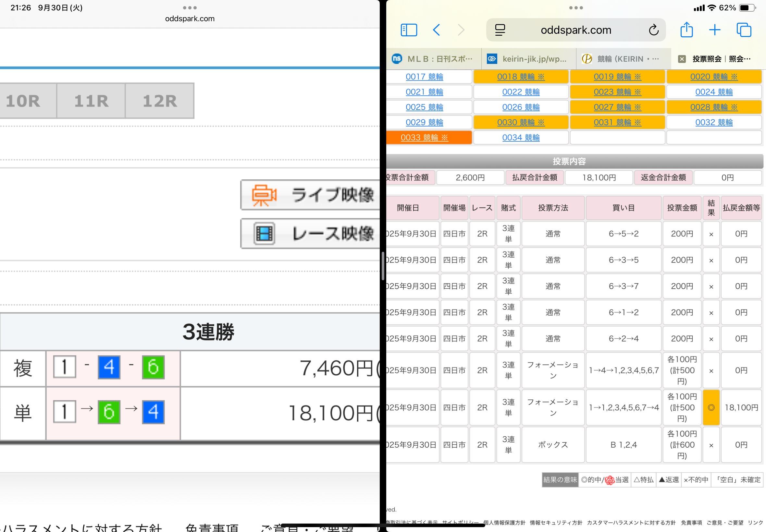Open the page settings menu in address bar
Viewport: 766px width, 532px height.
point(499,30)
